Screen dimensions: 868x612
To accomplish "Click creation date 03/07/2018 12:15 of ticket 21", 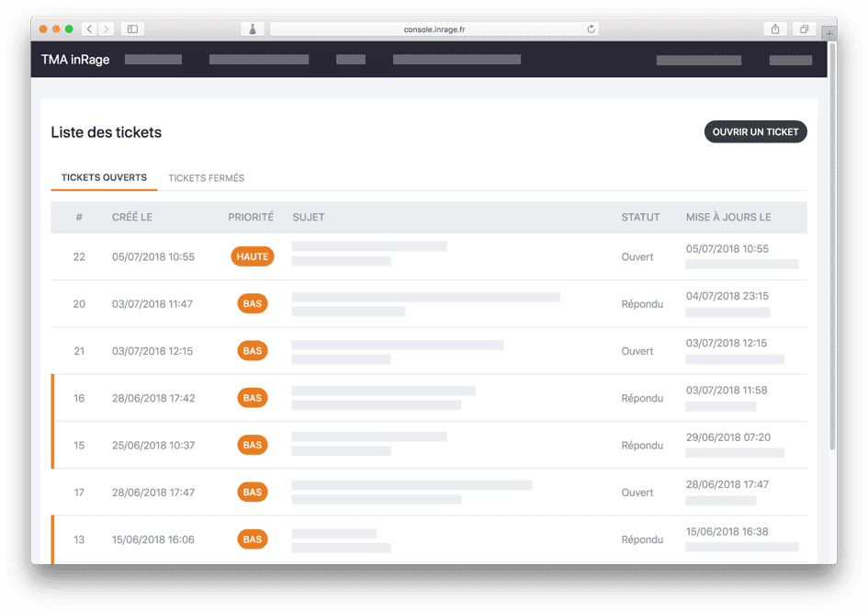I will click(152, 351).
